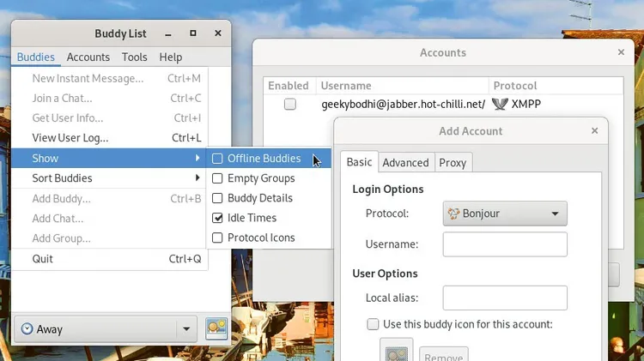
Task: Close the Buddy List window
Action: 218,33
